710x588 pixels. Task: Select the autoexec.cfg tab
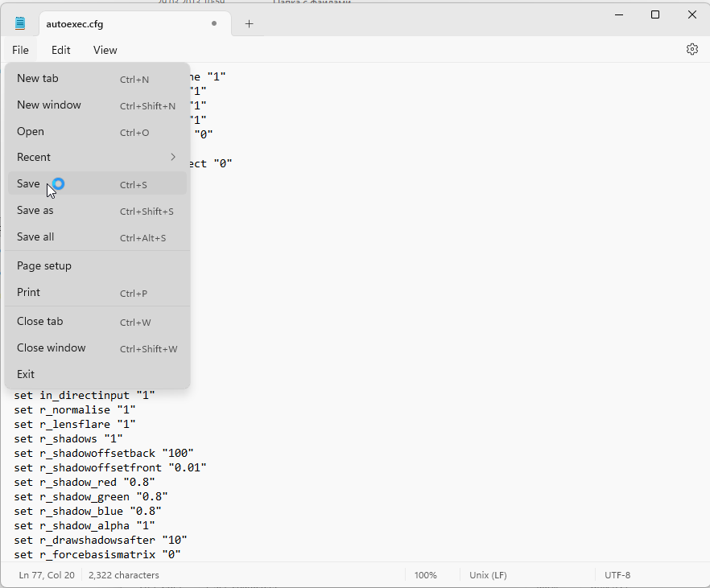click(135, 24)
